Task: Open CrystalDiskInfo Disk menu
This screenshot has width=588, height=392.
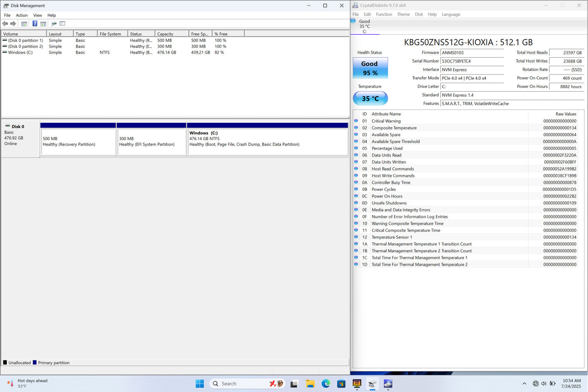Action: coord(419,14)
